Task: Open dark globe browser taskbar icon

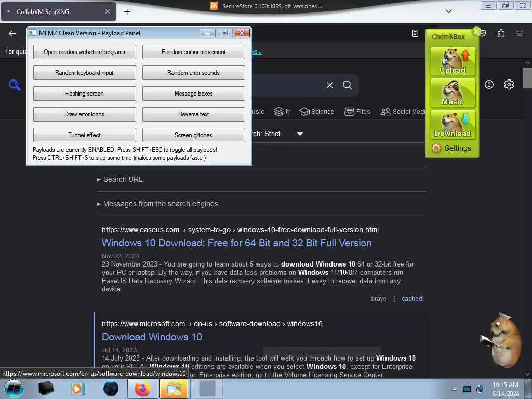Action: tap(111, 389)
